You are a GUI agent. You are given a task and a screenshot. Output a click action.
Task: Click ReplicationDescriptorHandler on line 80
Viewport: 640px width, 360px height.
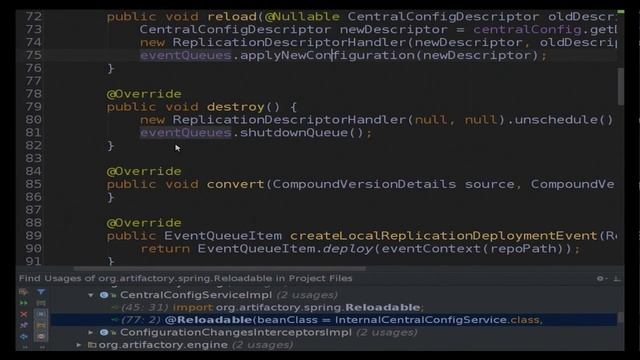290,120
